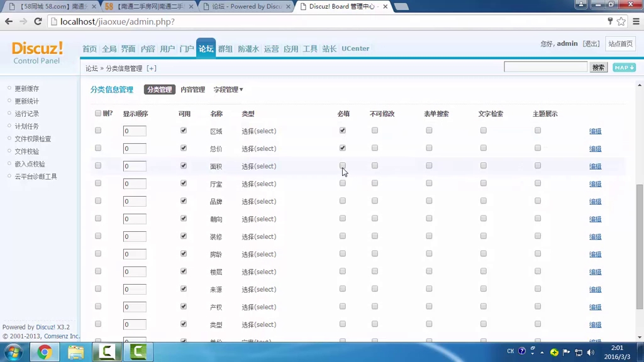Image resolution: width=644 pixels, height=362 pixels.
Task: Click the 站点首页 button
Action: pyautogui.click(x=620, y=43)
